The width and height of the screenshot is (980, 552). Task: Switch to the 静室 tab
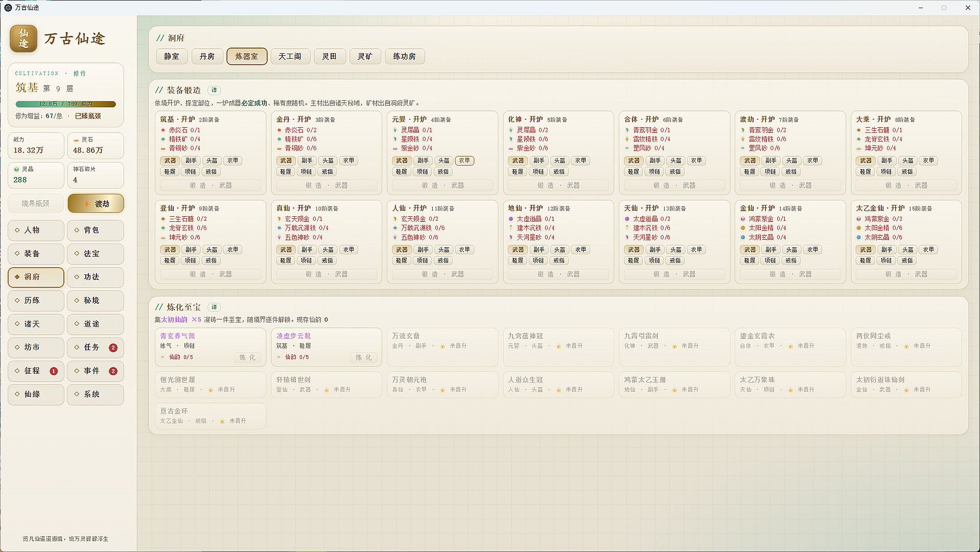(x=172, y=56)
